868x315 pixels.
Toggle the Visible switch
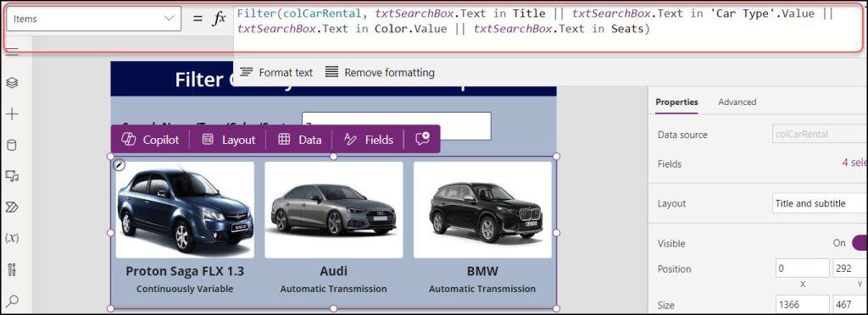click(x=860, y=243)
